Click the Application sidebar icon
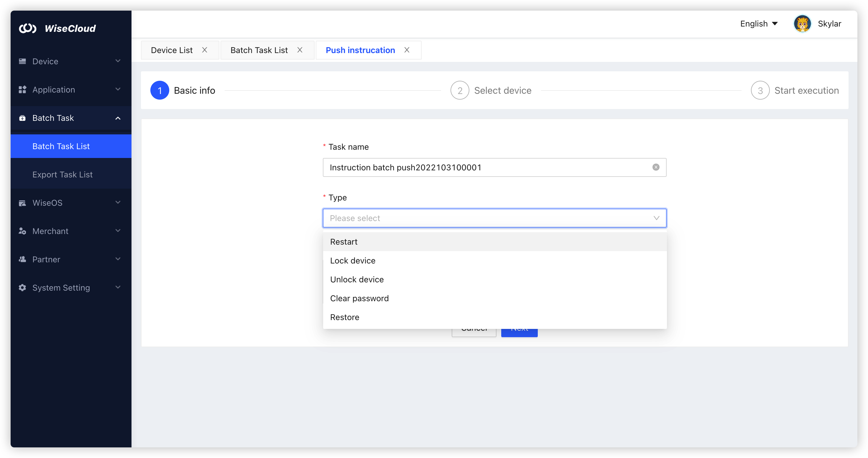This screenshot has width=868, height=458. pos(22,89)
